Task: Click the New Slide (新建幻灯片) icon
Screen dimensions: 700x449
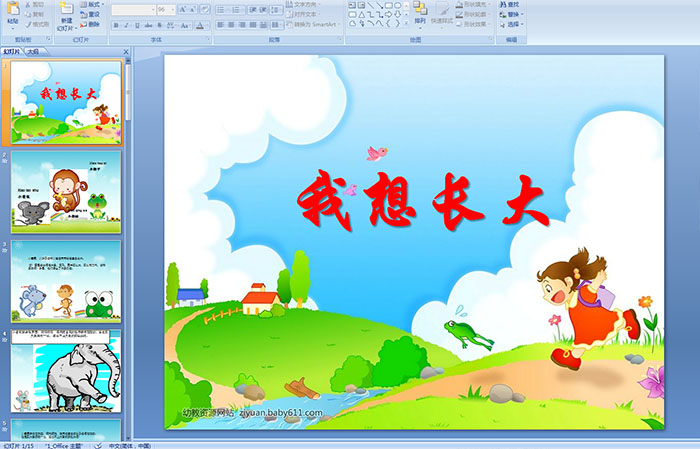Action: tap(67, 9)
